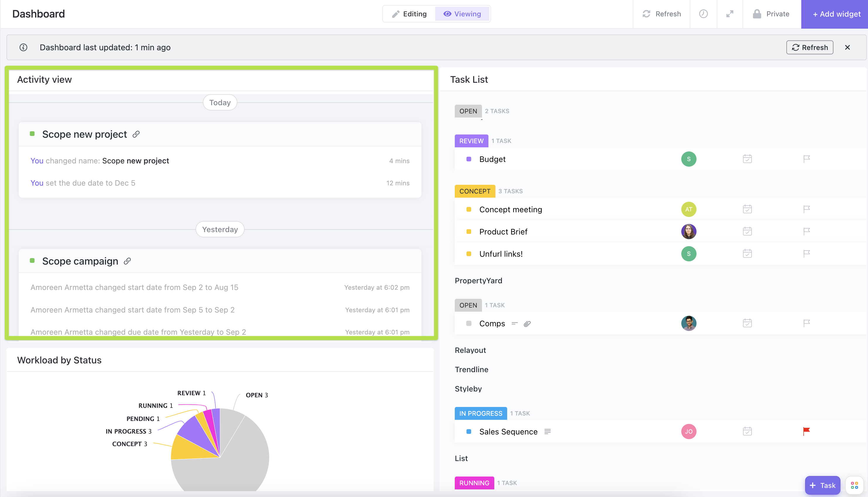
Task: Dismiss the last updated banner
Action: 847,47
